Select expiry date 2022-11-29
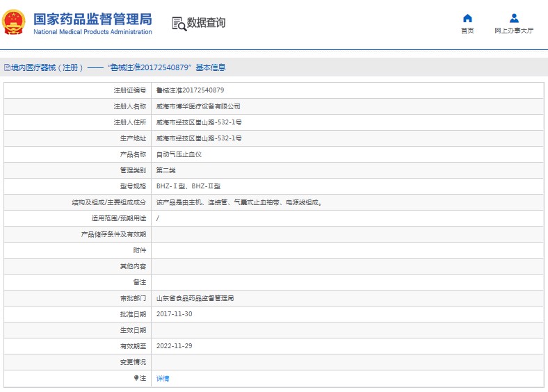This screenshot has width=548, height=392. (x=174, y=346)
